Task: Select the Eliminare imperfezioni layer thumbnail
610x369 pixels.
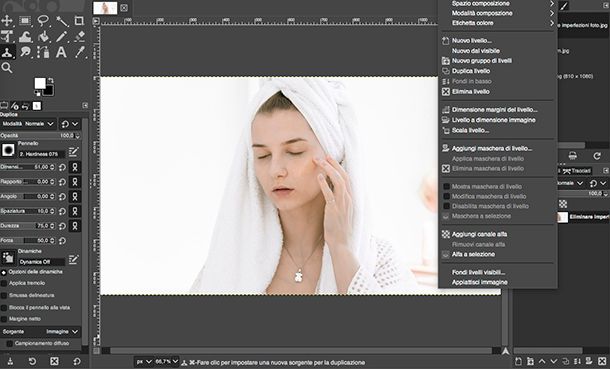Action: tap(562, 217)
